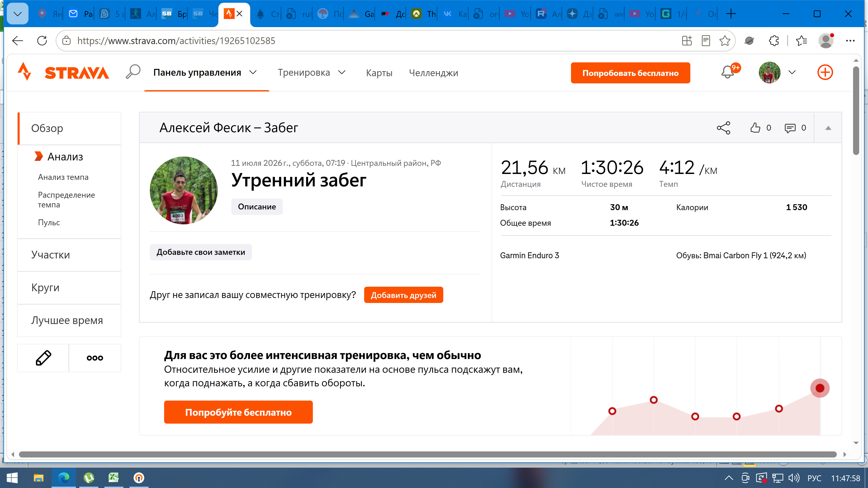Open the Лучшее время sidebar tab
The width and height of the screenshot is (868, 488).
pyautogui.click(x=69, y=320)
